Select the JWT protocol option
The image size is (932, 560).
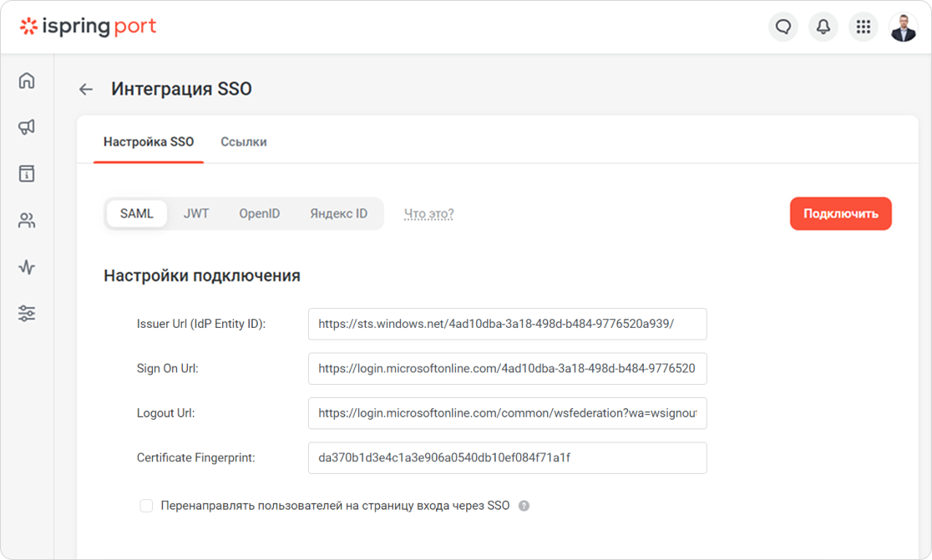point(196,214)
